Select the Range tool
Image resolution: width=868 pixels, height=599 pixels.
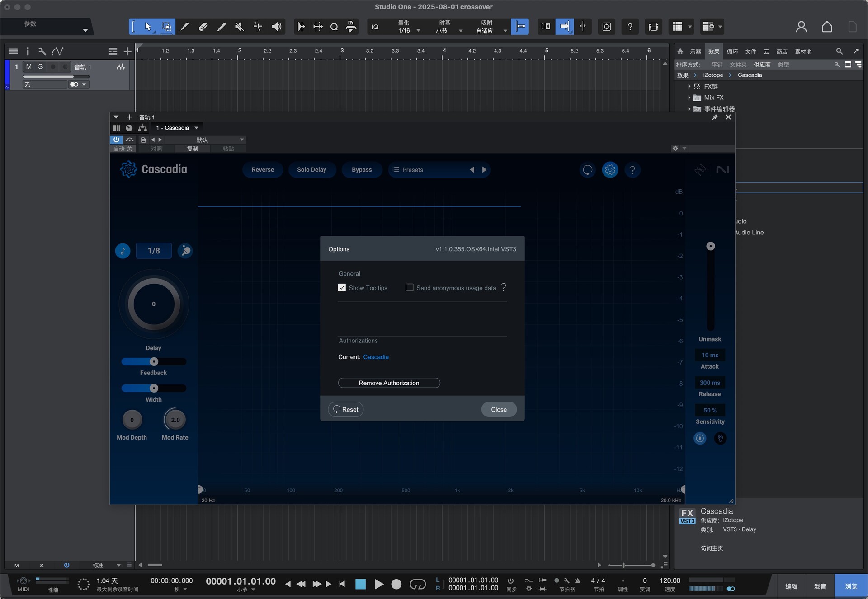point(166,27)
